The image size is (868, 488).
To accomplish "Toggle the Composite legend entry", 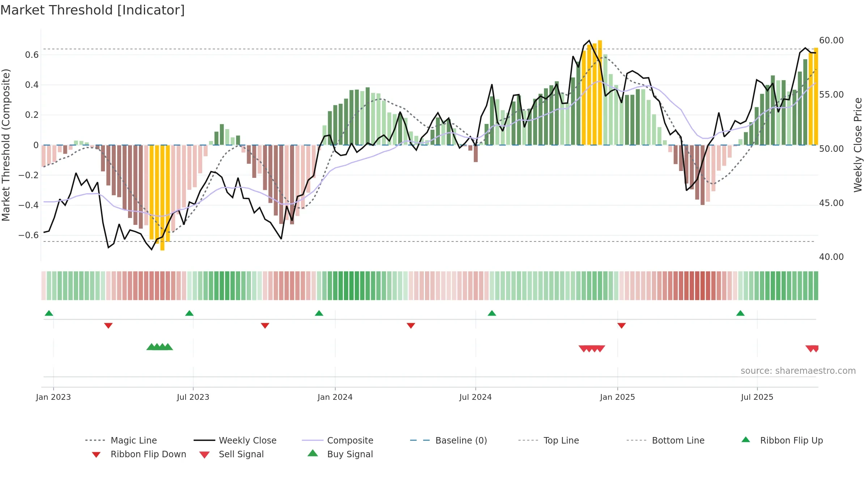I will (337, 440).
